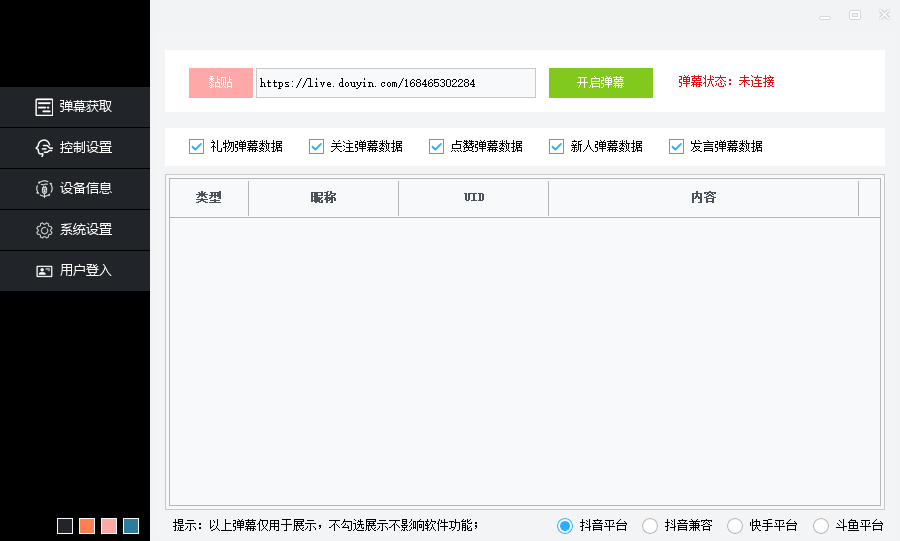Uncheck 礼物弹幕数据 checkbox
This screenshot has height=541, width=900.
(x=197, y=146)
